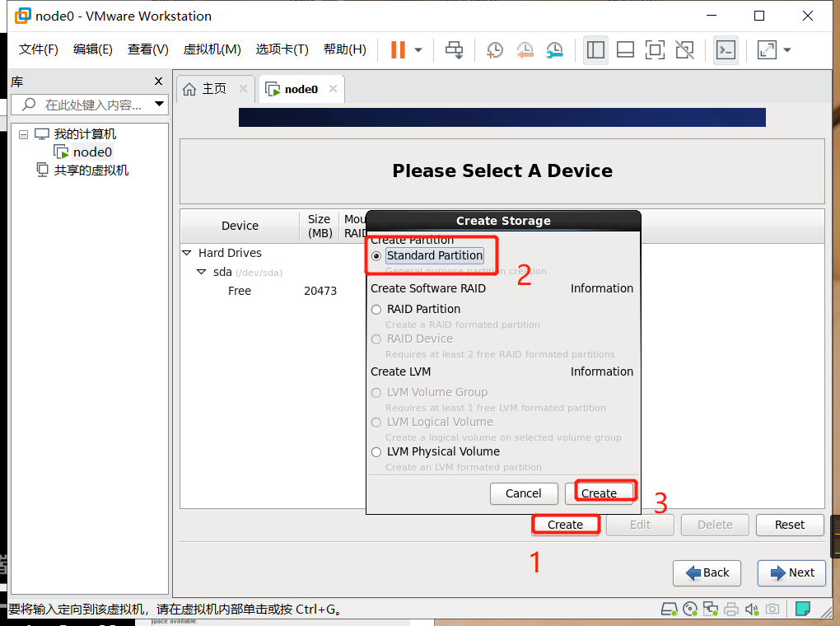Open the 文件(F) menu

[39, 49]
